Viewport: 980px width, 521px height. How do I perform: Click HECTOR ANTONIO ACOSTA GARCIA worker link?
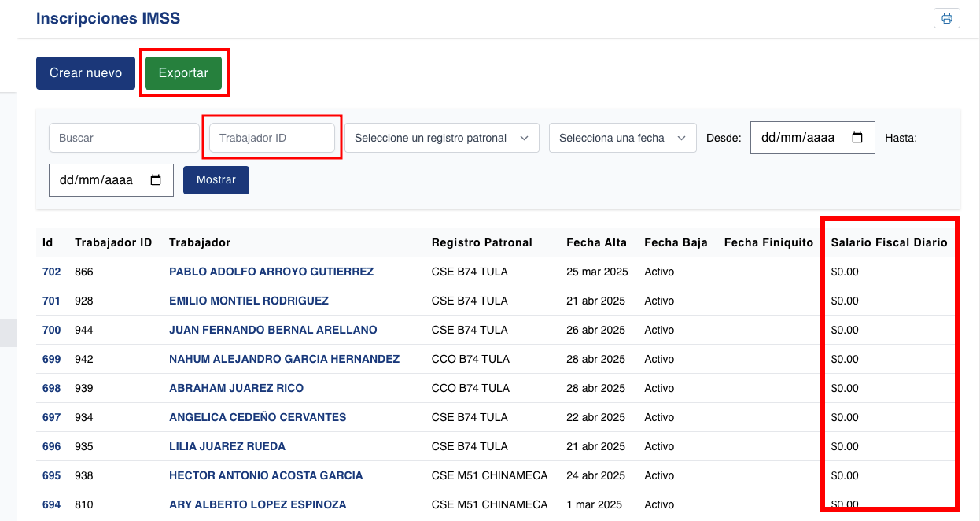tap(266, 475)
